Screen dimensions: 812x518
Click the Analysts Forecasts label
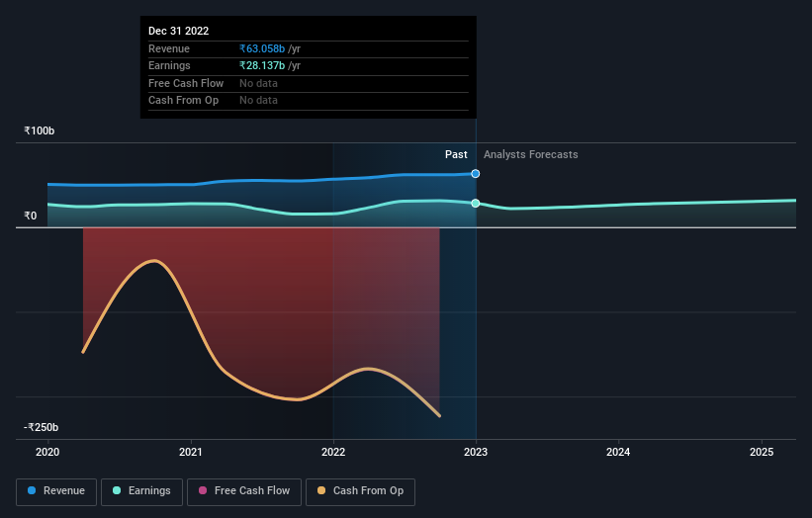tap(531, 155)
